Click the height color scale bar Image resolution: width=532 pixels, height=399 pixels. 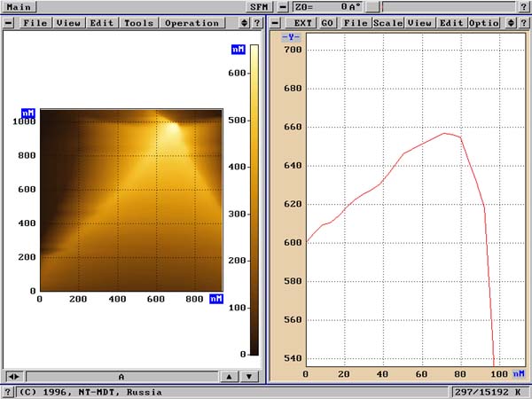(x=254, y=200)
